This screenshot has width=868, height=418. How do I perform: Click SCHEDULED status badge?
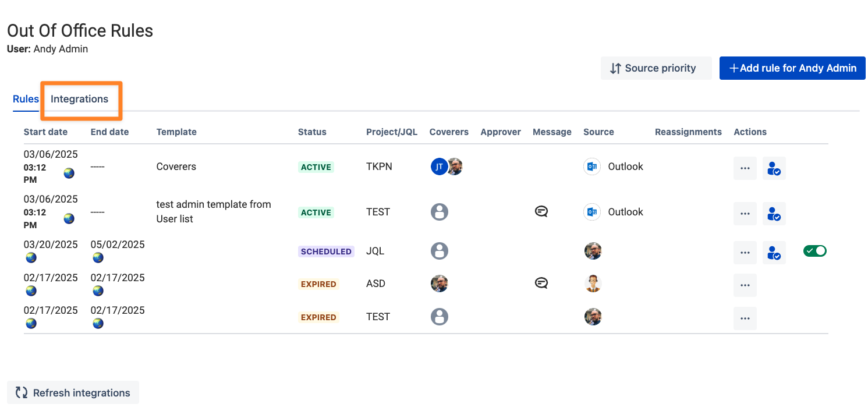click(326, 251)
